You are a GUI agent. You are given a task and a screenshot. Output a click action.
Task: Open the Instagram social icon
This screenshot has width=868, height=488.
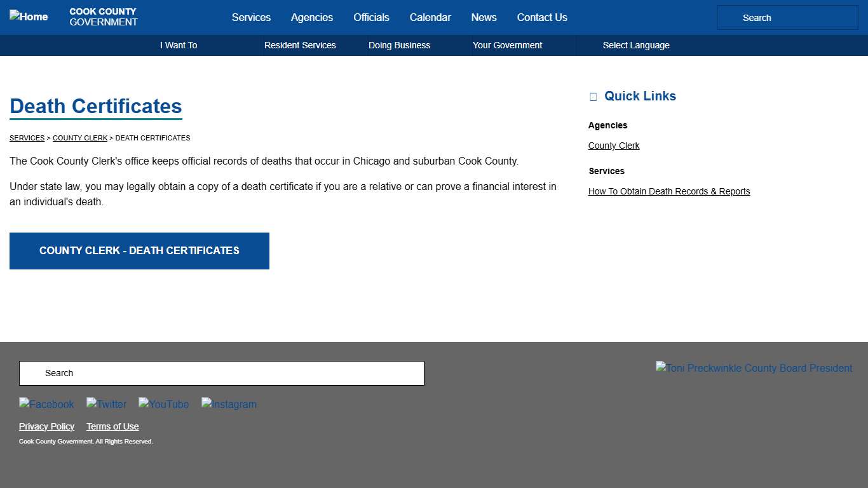229,404
